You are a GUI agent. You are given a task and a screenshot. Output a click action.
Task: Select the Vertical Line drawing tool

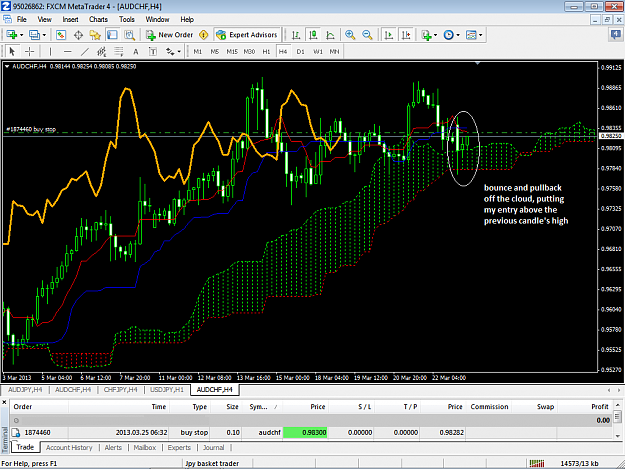point(50,51)
